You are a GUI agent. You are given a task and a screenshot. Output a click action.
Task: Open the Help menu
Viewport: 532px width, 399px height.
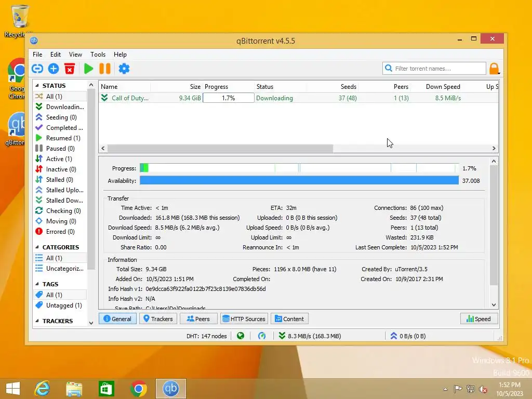pos(120,54)
